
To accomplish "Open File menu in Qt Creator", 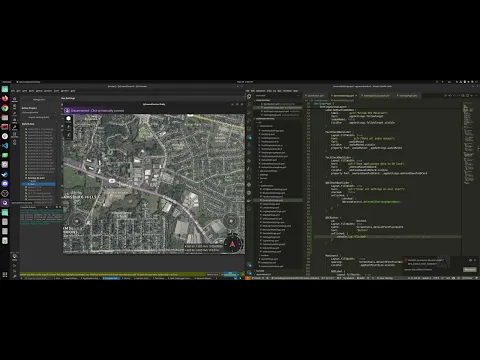I will (13, 91).
